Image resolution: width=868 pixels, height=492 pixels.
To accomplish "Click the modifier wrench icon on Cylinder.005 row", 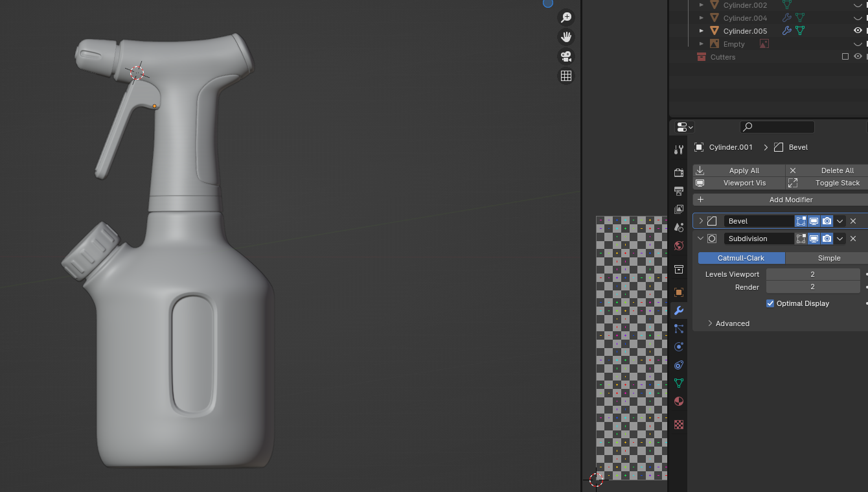I will click(x=787, y=31).
